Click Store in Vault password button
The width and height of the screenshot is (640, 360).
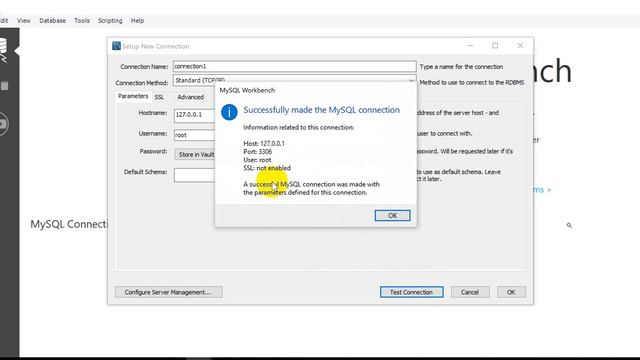(x=195, y=154)
